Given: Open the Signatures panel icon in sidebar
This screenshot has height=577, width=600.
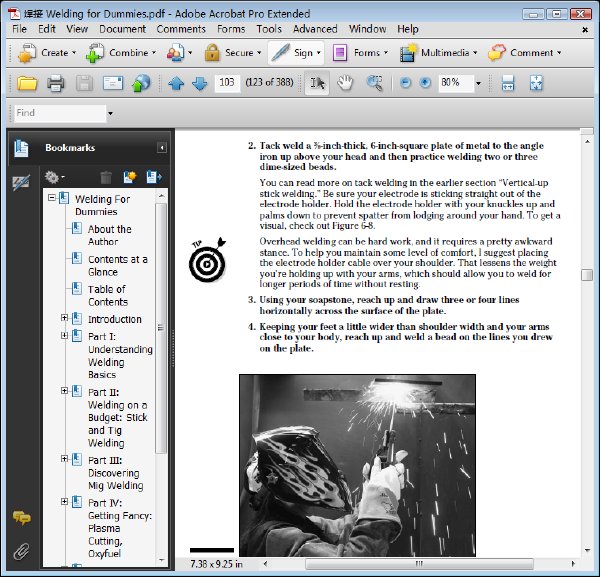Looking at the screenshot, I should coord(21,183).
